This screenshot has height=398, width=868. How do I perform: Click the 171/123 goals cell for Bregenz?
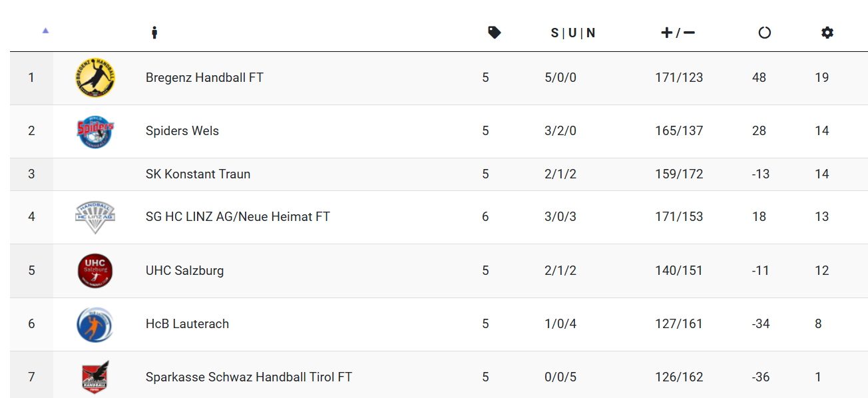click(x=679, y=78)
